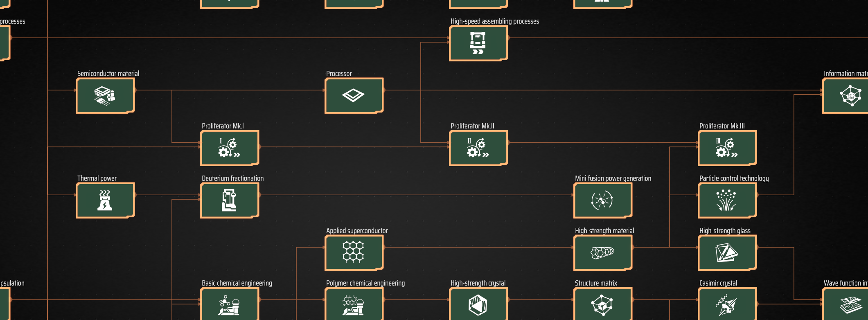Click the Deuterium fractionation node icon

pos(230,200)
